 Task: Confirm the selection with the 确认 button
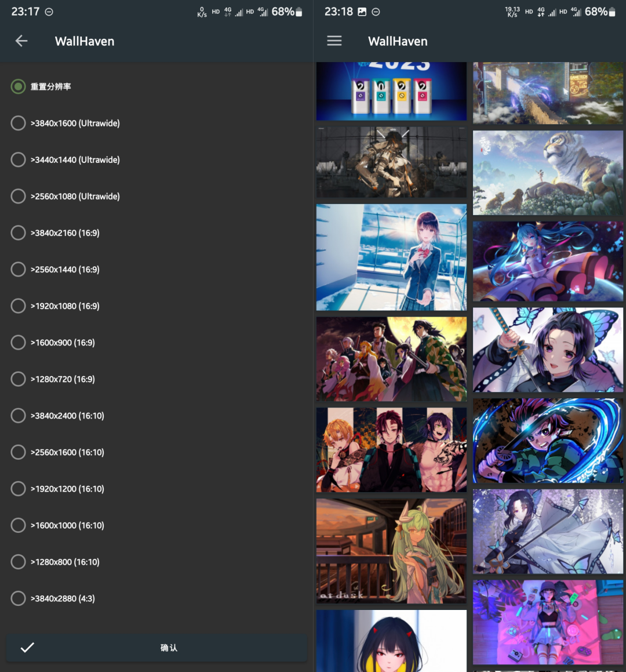coord(156,648)
